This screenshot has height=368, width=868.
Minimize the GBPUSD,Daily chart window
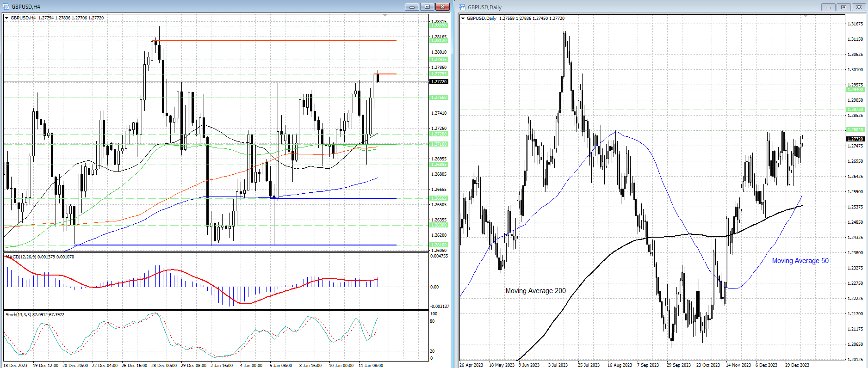pyautogui.click(x=828, y=7)
